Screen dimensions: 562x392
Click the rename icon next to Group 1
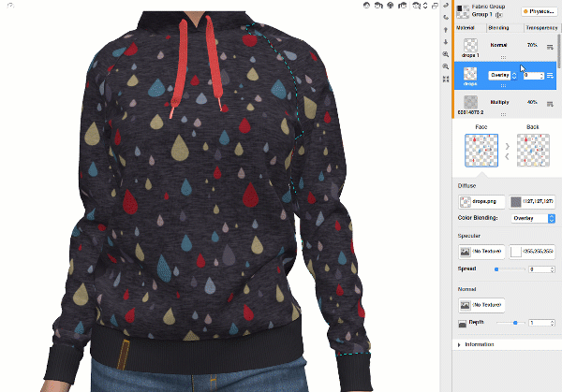[499, 15]
